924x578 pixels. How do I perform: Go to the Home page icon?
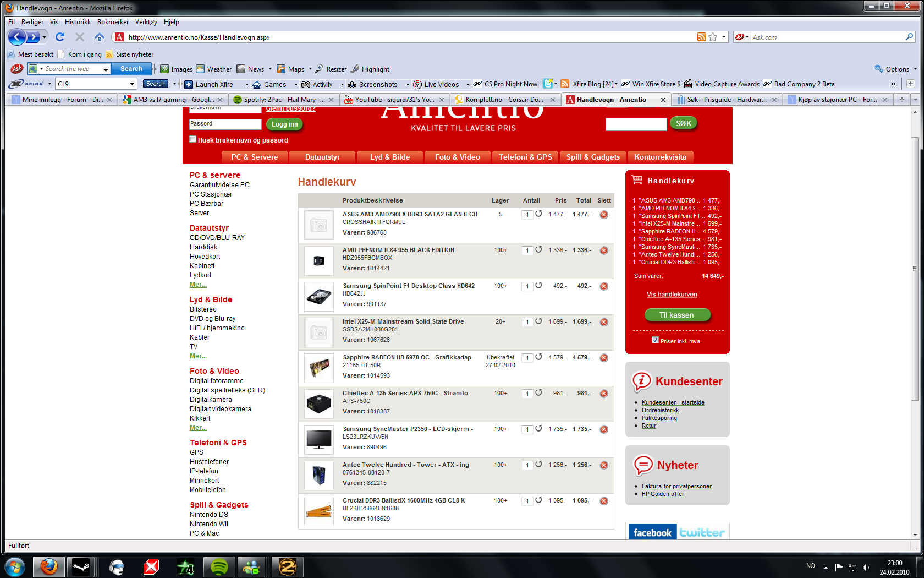(100, 37)
